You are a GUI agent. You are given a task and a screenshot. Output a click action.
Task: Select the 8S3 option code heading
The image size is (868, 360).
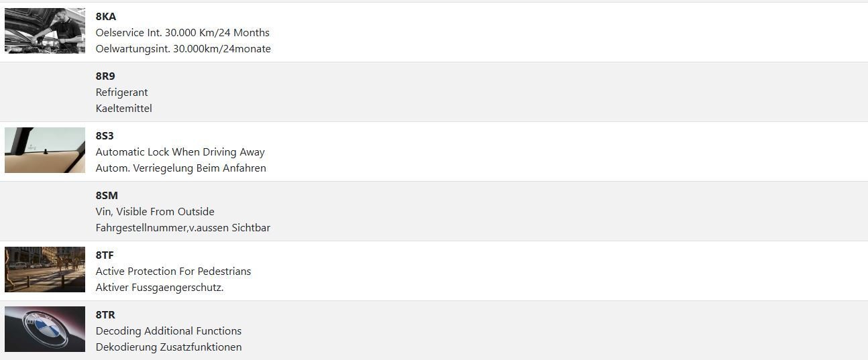[105, 136]
